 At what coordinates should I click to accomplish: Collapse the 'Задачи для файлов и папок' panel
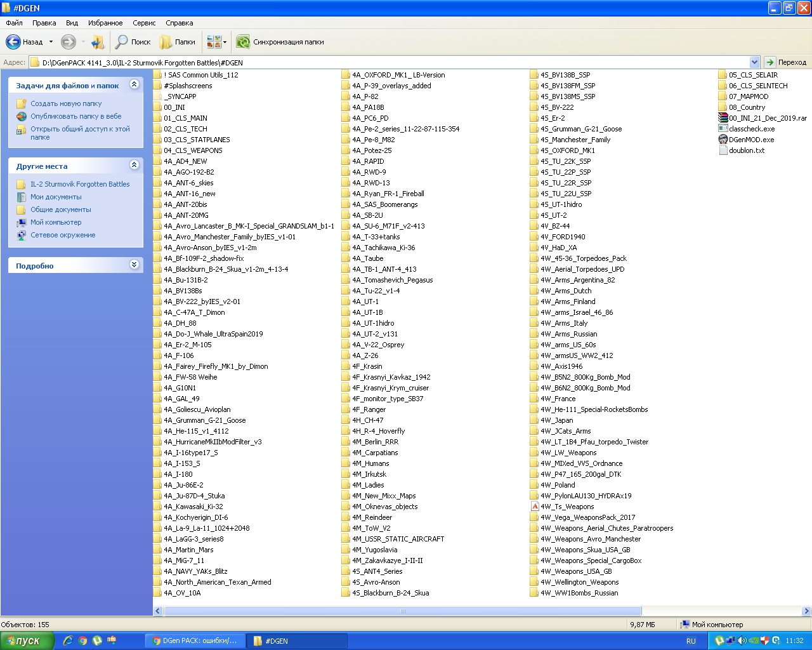pos(134,84)
